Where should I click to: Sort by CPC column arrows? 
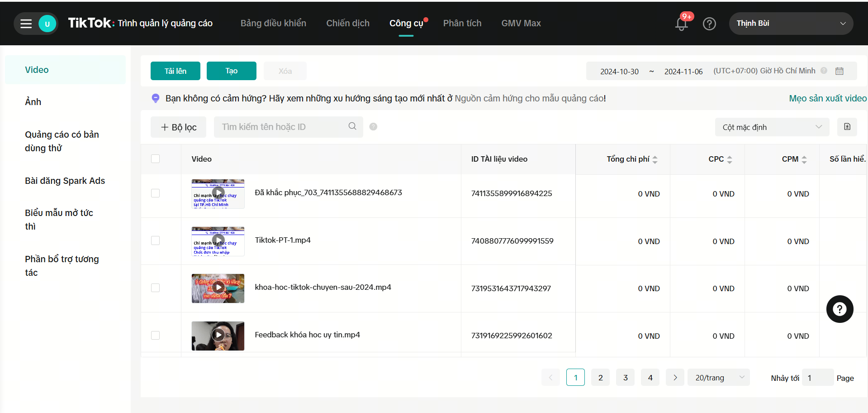click(730, 159)
